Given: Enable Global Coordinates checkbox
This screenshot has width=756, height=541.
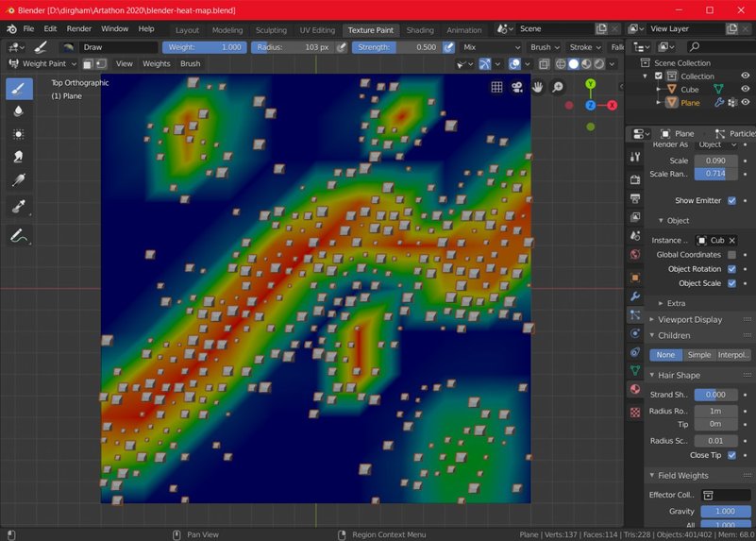Looking at the screenshot, I should tap(731, 255).
